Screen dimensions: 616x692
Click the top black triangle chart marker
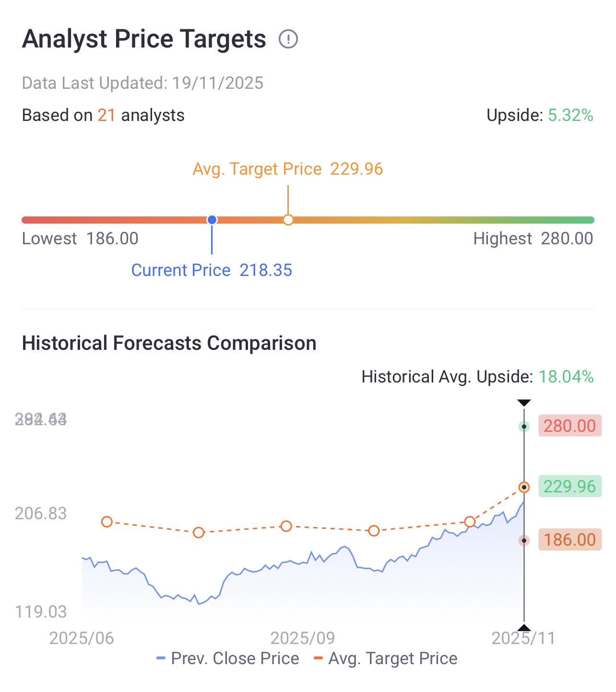click(x=524, y=403)
